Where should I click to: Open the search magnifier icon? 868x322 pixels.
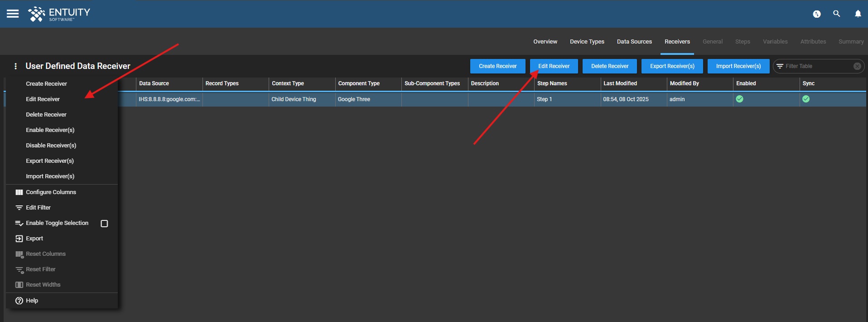(x=837, y=14)
